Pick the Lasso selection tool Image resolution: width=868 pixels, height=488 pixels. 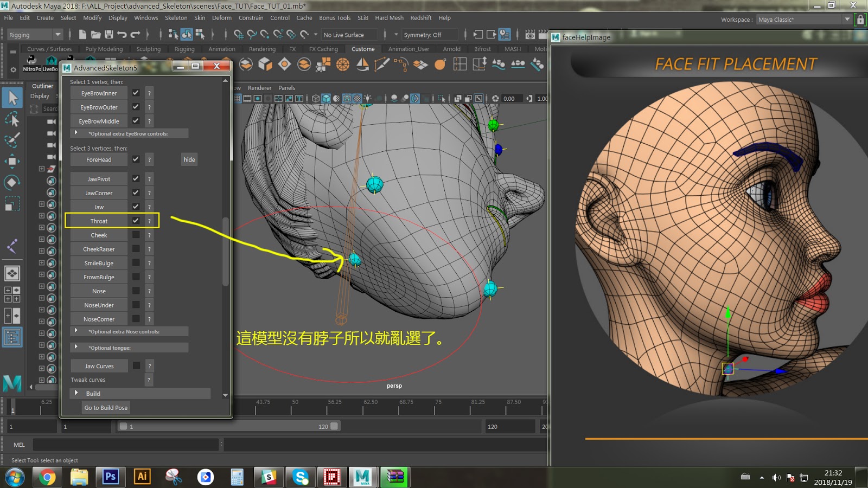pos(11,119)
